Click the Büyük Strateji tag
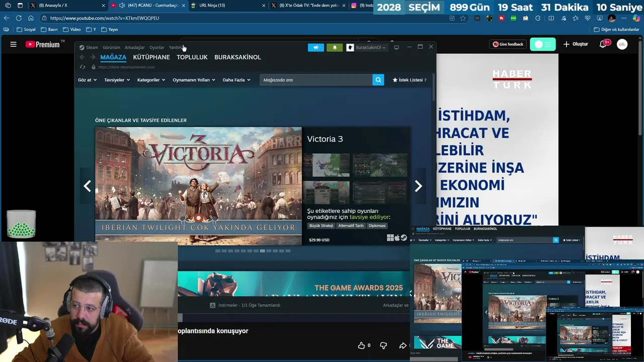Image resolution: width=644 pixels, height=362 pixels. point(321,226)
